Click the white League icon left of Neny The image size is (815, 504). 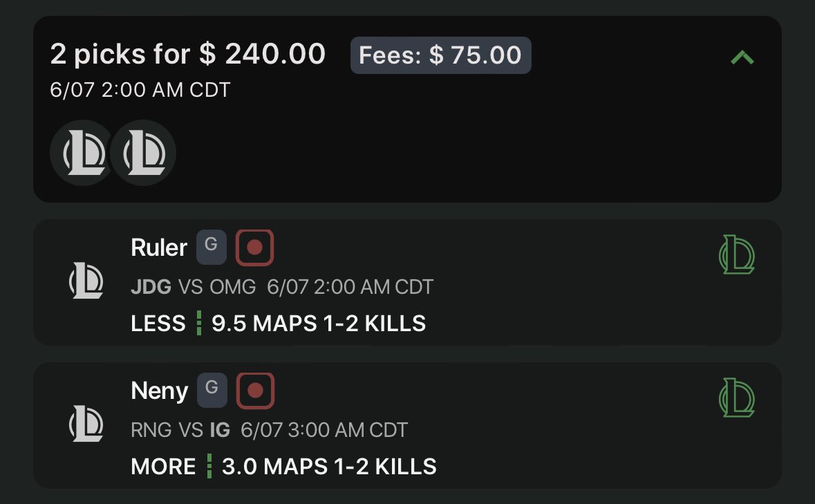(x=86, y=424)
